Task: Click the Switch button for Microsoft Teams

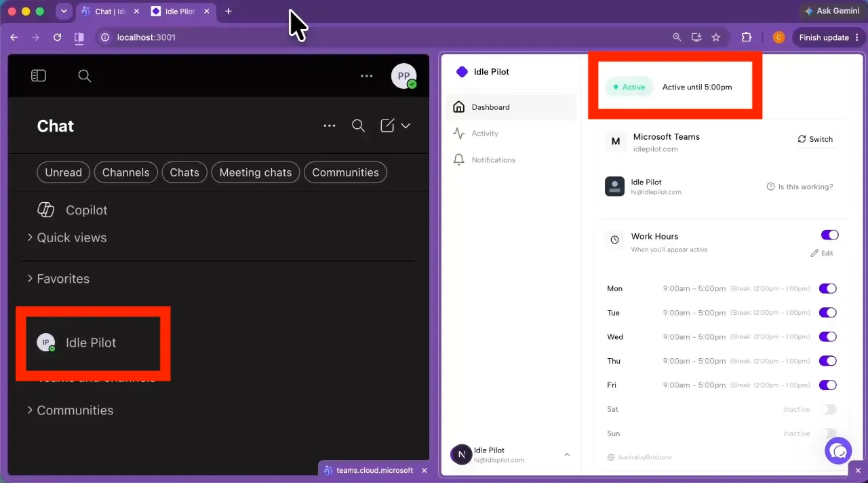Action: click(815, 139)
